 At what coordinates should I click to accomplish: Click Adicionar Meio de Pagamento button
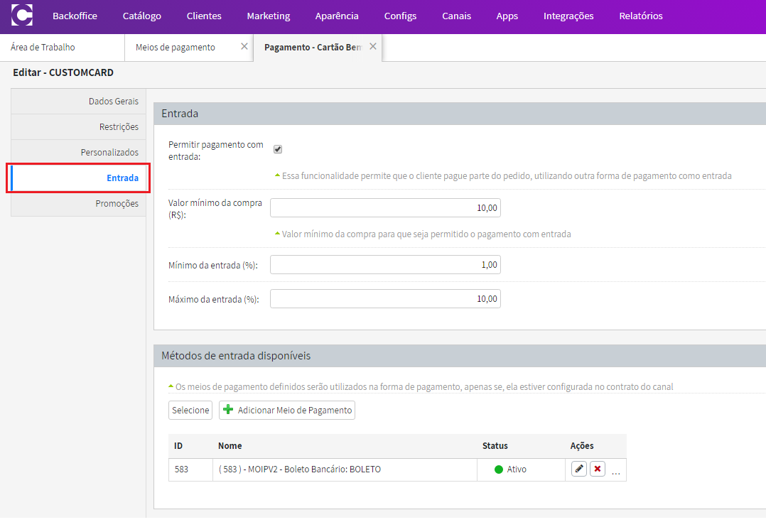(287, 411)
